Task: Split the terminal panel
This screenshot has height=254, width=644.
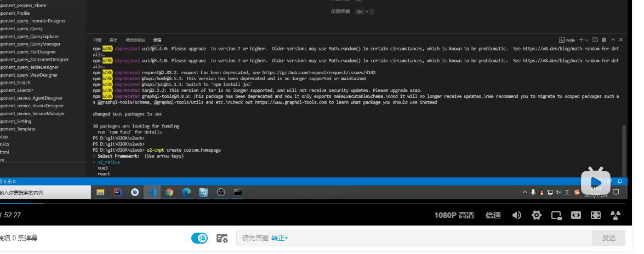Action: (595, 40)
